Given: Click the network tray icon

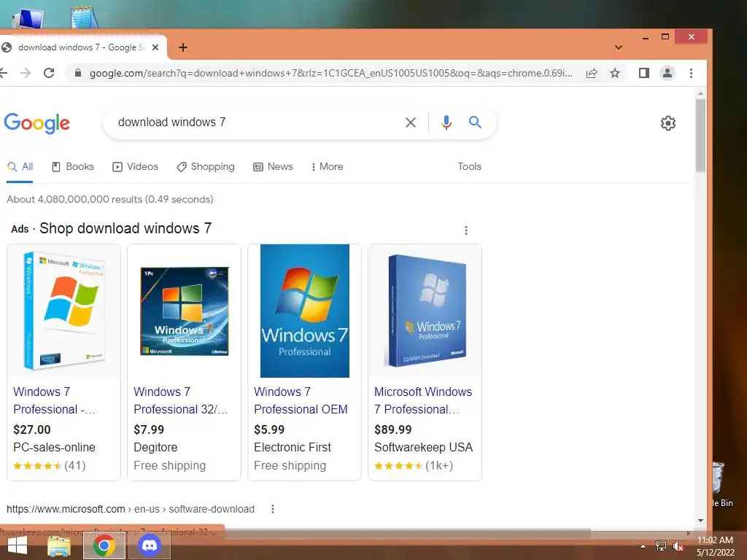Looking at the screenshot, I should (x=661, y=545).
